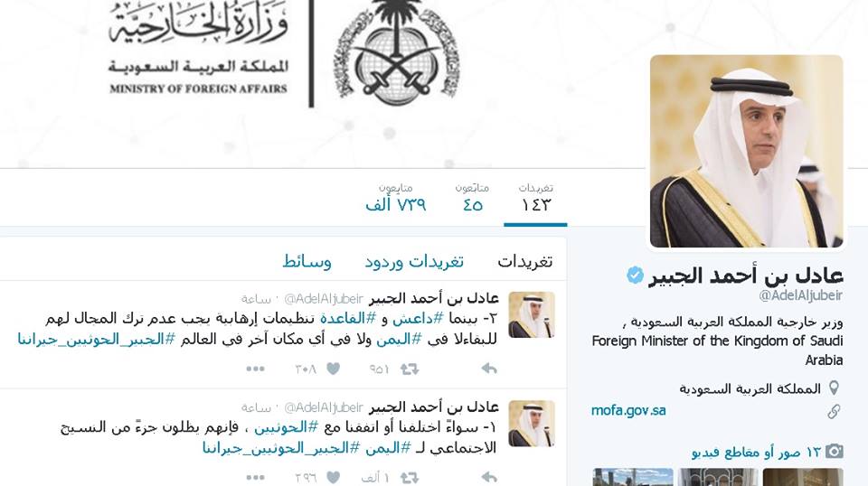Switch to the وسائط media tab
The height and width of the screenshot is (486, 868).
(x=307, y=262)
